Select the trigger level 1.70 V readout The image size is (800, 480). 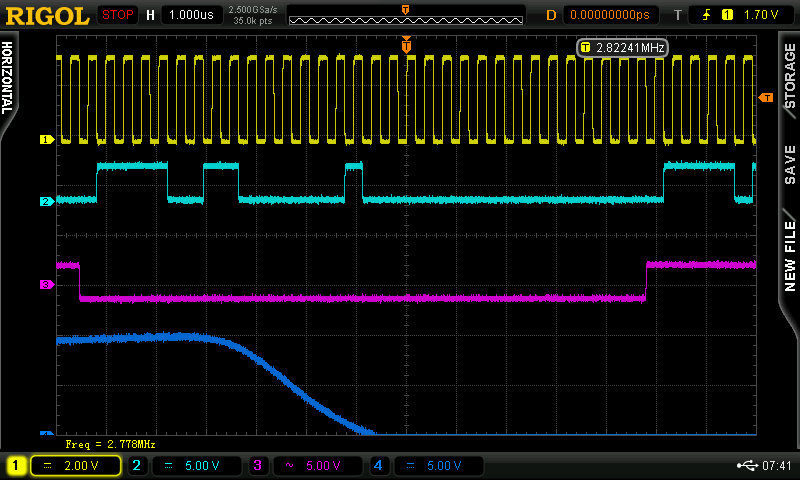coord(761,15)
